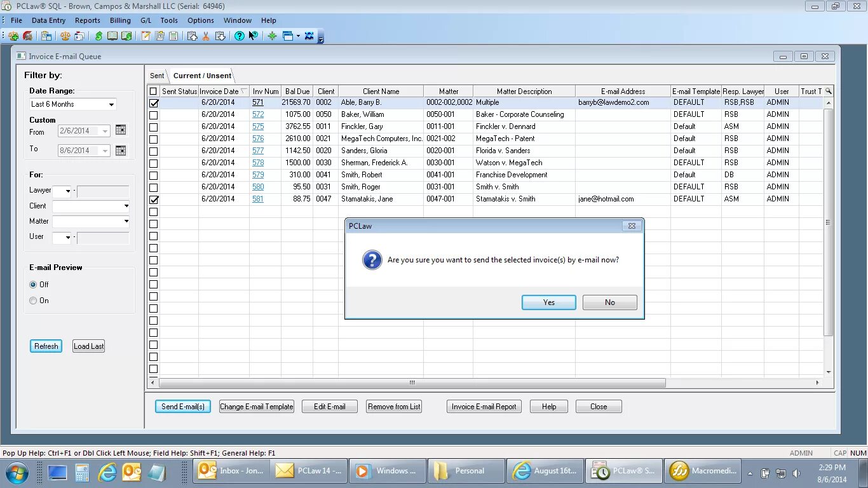Switch to the Sent tab
868x488 pixels.
[157, 76]
